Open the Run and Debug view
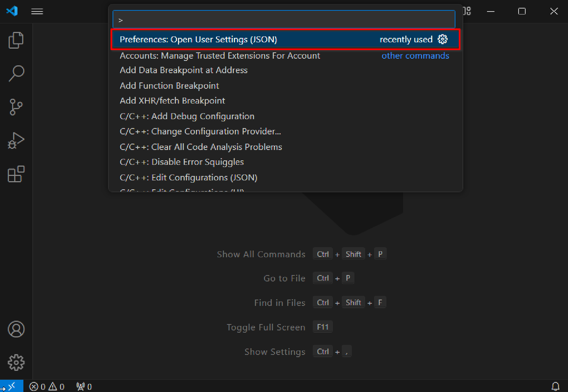This screenshot has width=568, height=392. (16, 141)
